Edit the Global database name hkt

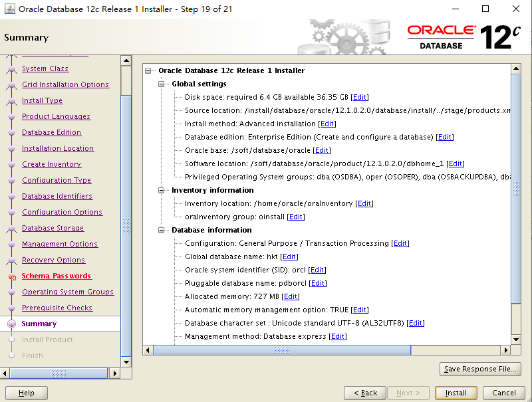289,256
